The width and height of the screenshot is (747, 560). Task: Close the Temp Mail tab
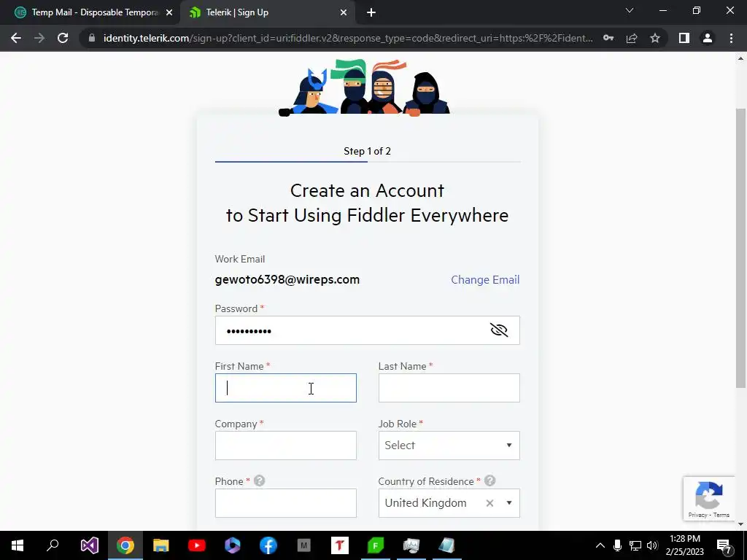pyautogui.click(x=169, y=13)
